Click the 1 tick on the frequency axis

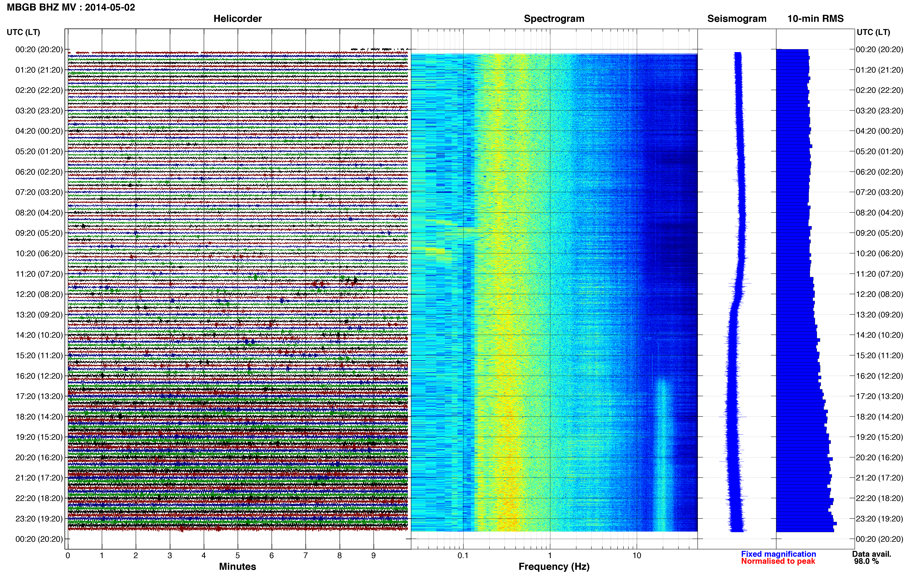(x=550, y=555)
